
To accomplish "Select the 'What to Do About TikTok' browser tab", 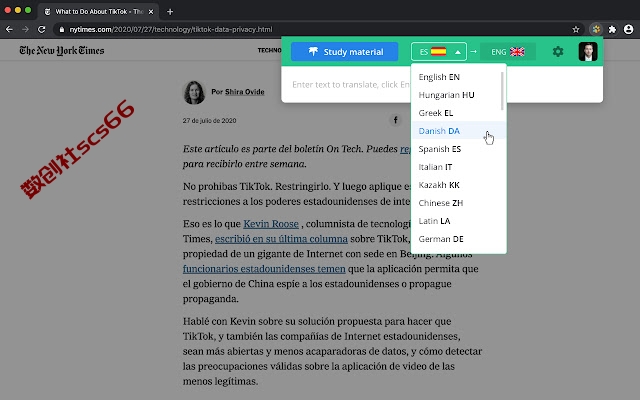I will tap(98, 12).
